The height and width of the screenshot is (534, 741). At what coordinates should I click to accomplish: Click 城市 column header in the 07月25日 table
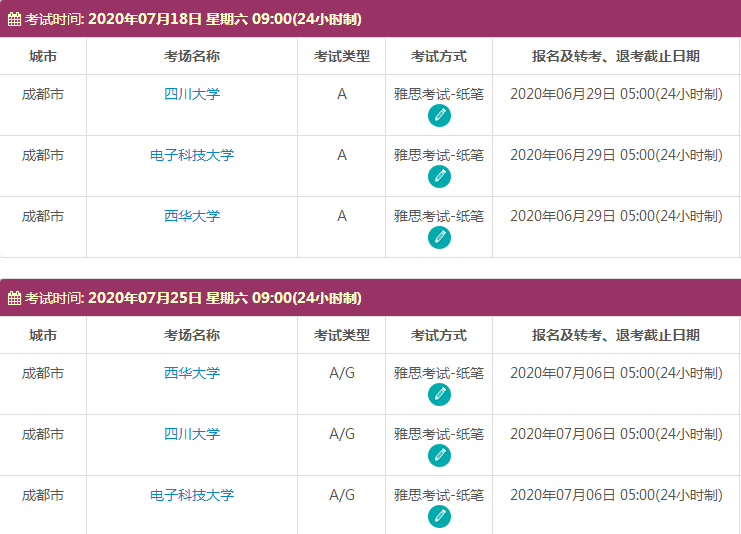coord(43,336)
